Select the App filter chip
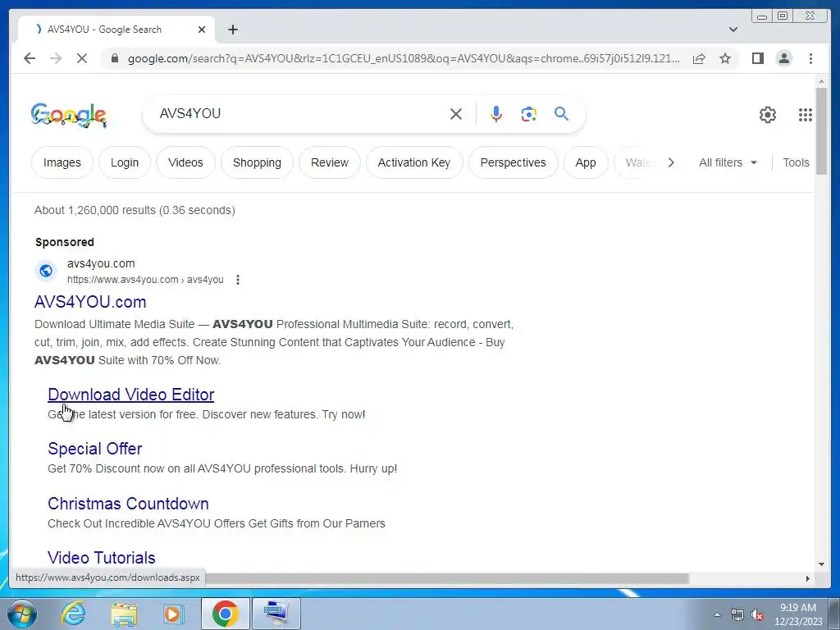 586,162
